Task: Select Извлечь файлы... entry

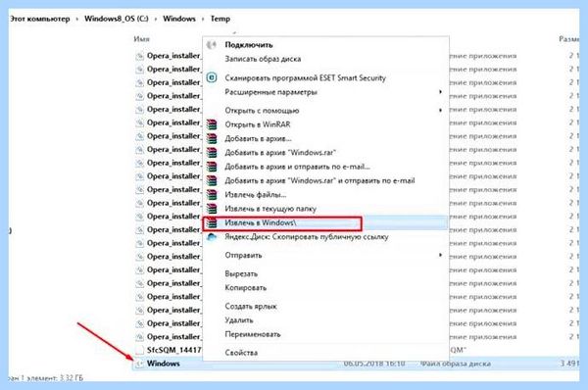Action: (256, 195)
